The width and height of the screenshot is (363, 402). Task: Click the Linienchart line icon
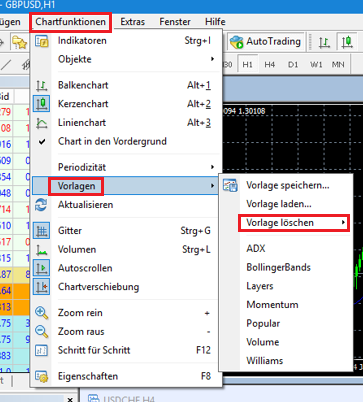[x=42, y=123]
